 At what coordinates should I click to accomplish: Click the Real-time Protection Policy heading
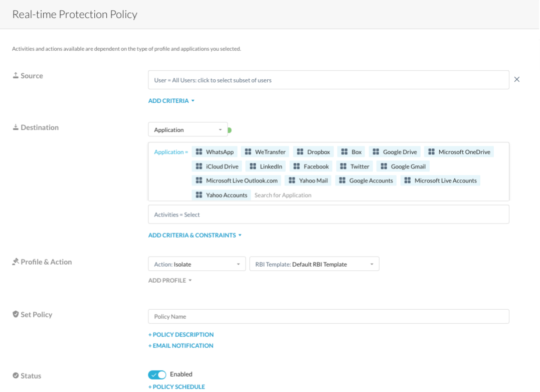[x=75, y=14]
